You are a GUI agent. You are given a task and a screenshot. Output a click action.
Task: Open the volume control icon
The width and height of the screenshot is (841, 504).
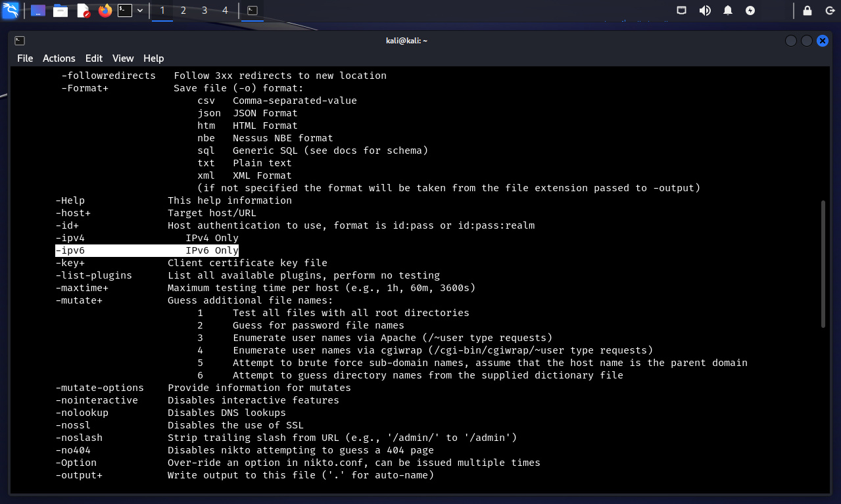coord(705,11)
